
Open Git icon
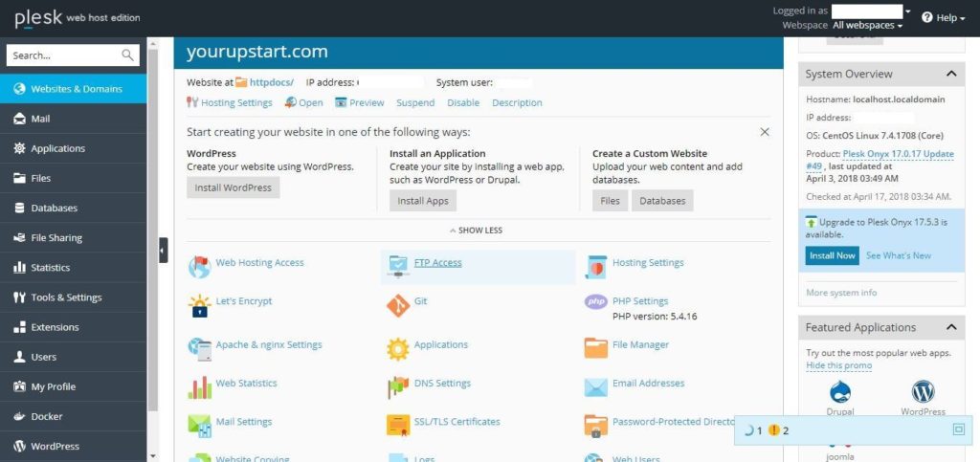click(398, 305)
